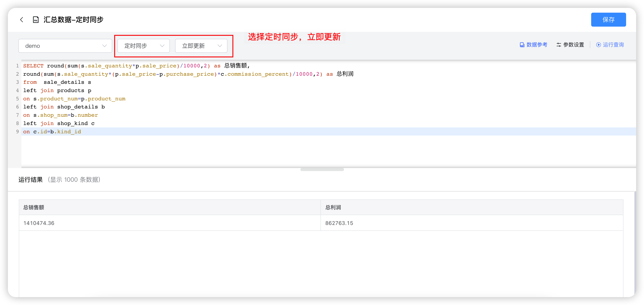The image size is (644, 305).
Task: Click the SQL document icon in the header
Action: point(36,19)
